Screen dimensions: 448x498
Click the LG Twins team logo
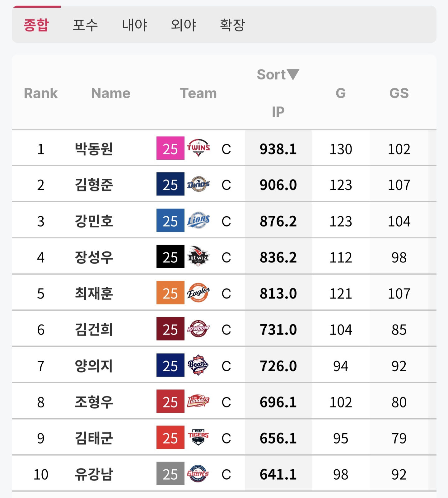(198, 148)
